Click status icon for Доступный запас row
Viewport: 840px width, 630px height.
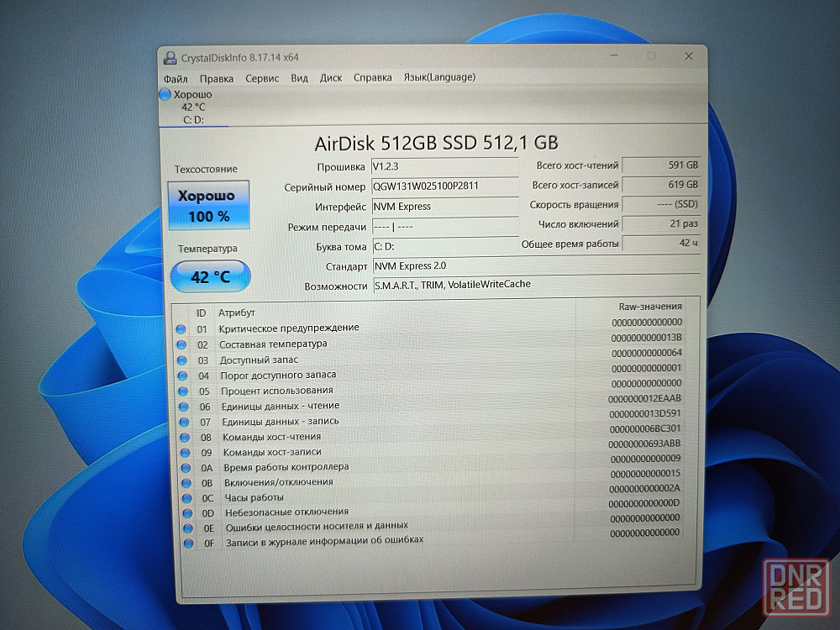[x=181, y=360]
